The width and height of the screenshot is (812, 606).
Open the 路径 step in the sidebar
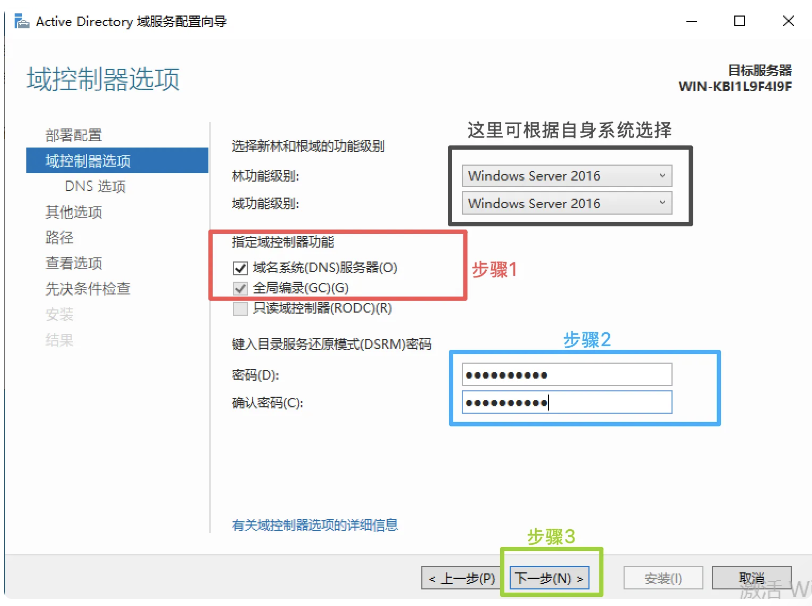point(59,238)
